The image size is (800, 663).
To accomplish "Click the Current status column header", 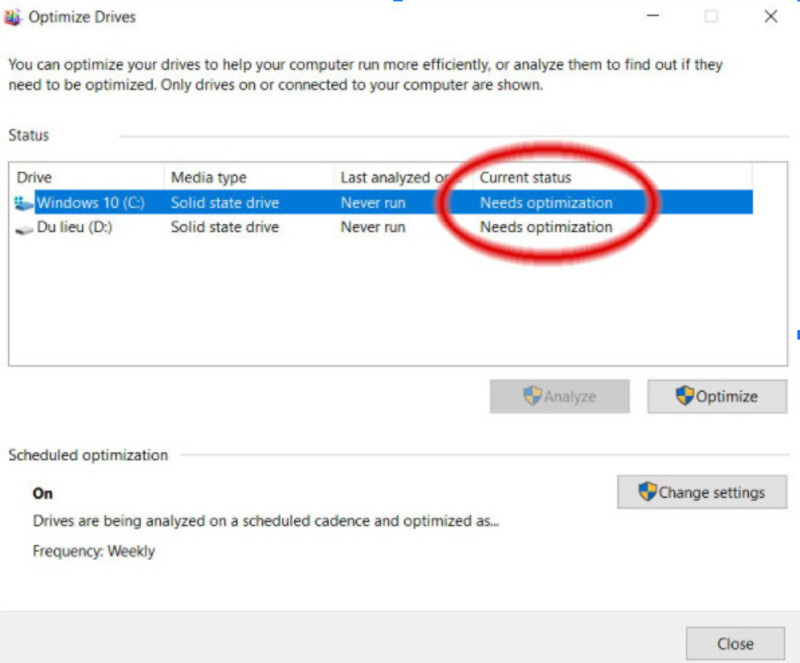I will (x=612, y=177).
